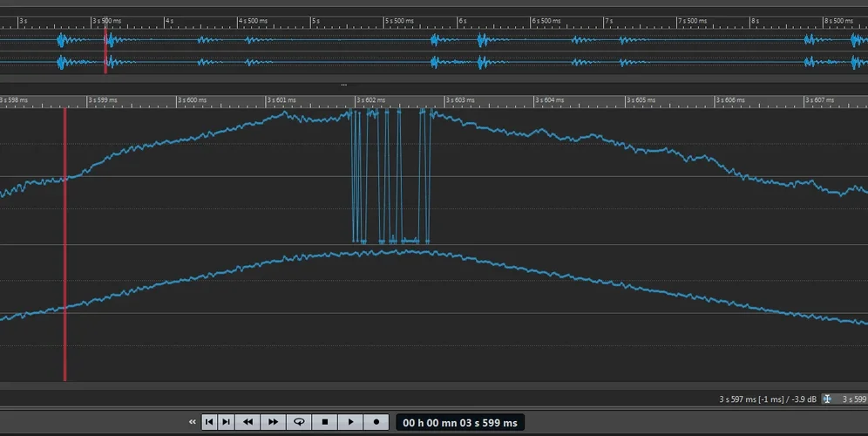This screenshot has width=868, height=436.
Task: Start playback with the play button
Action: click(x=350, y=422)
